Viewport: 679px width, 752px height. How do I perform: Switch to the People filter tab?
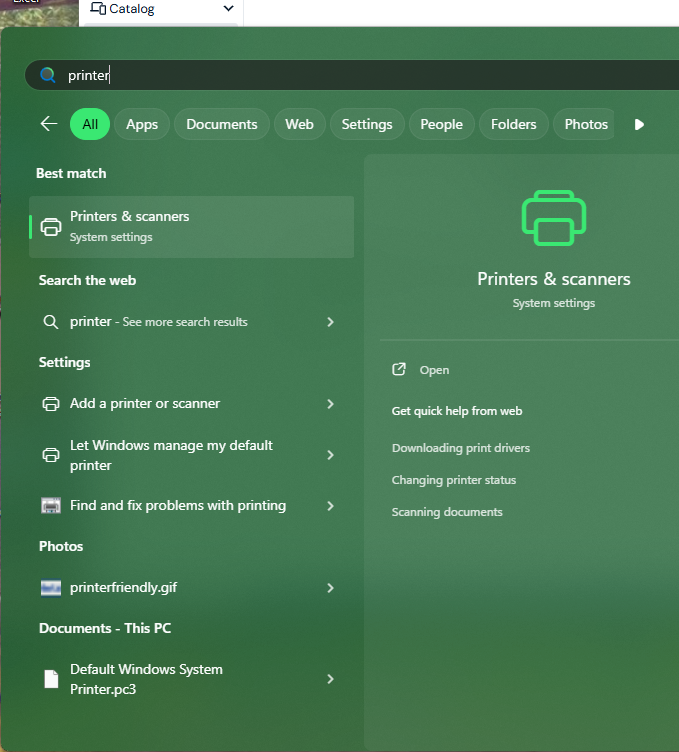point(442,124)
